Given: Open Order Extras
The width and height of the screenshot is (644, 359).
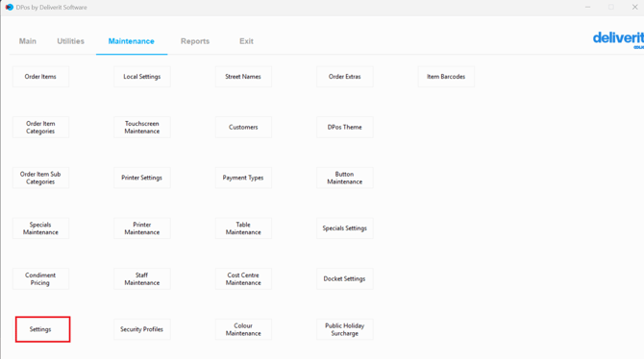Looking at the screenshot, I should pyautogui.click(x=345, y=77).
